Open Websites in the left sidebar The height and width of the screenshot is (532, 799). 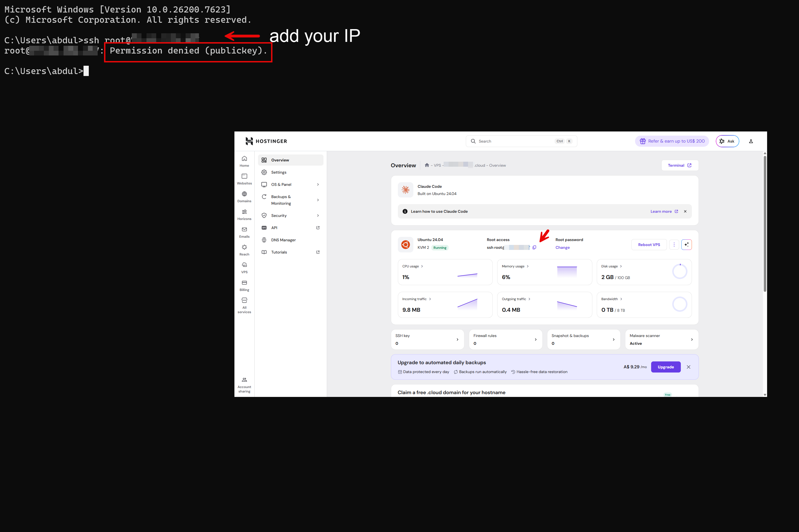click(244, 179)
